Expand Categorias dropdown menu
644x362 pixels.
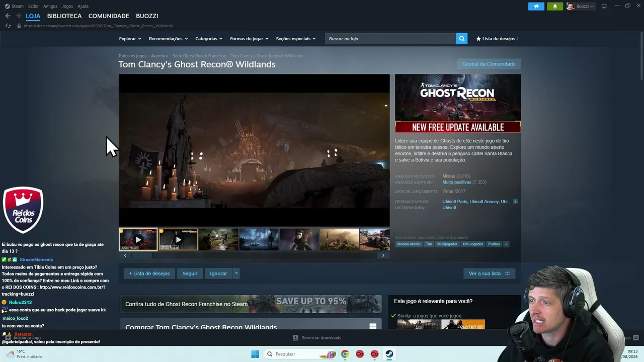click(209, 39)
